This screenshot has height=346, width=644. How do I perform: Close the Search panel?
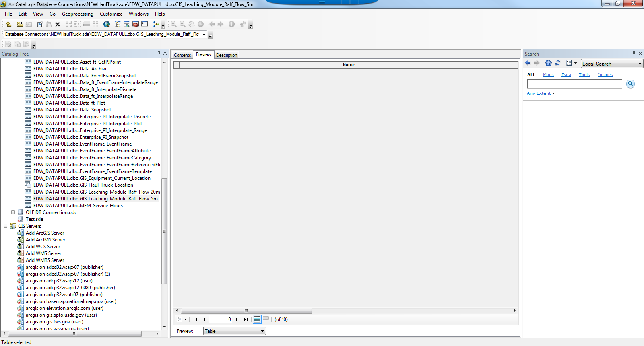point(640,53)
